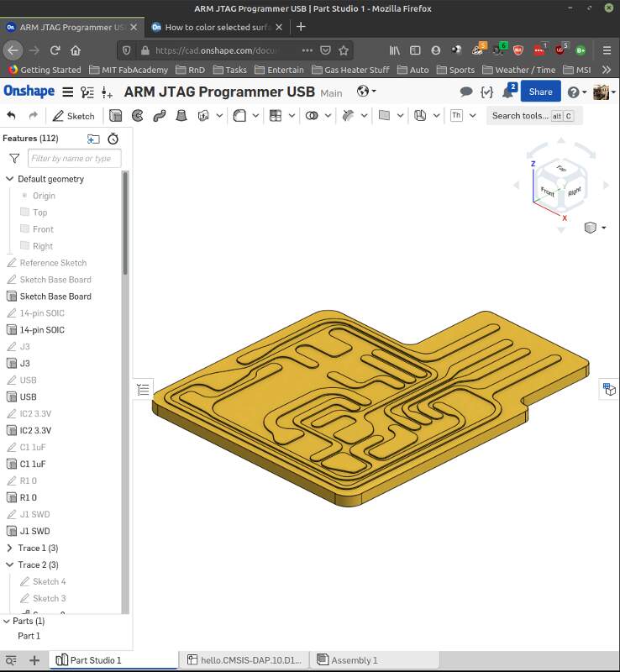Open the Onshape hamburger menu
This screenshot has width=620, height=672.
(x=68, y=92)
